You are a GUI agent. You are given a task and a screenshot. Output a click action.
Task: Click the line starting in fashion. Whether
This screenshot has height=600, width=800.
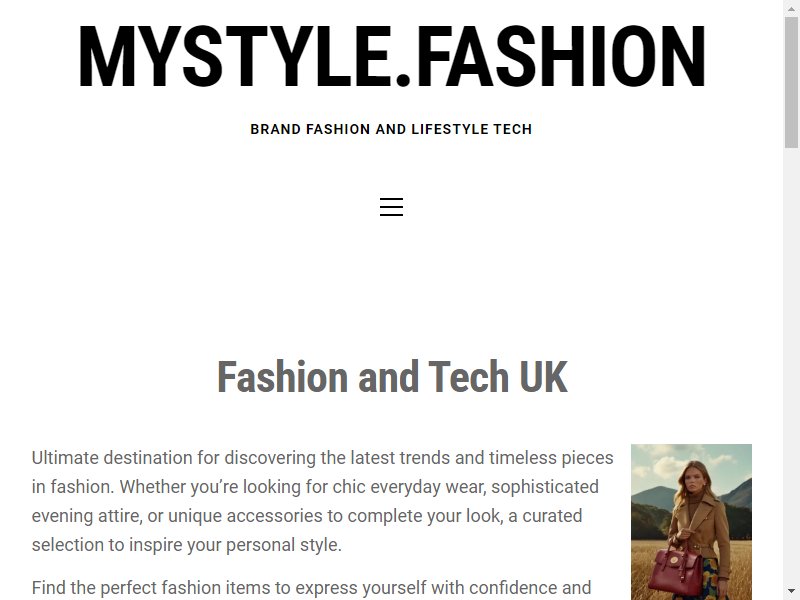tap(315, 487)
